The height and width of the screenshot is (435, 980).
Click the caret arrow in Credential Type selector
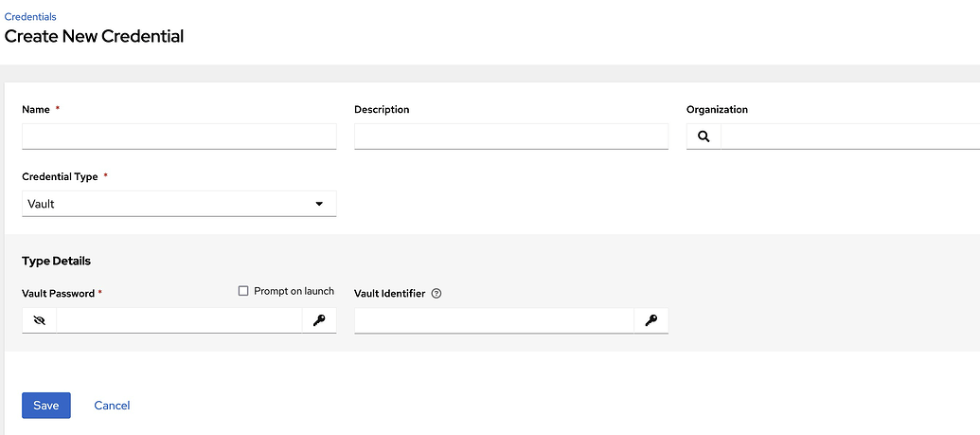click(319, 204)
